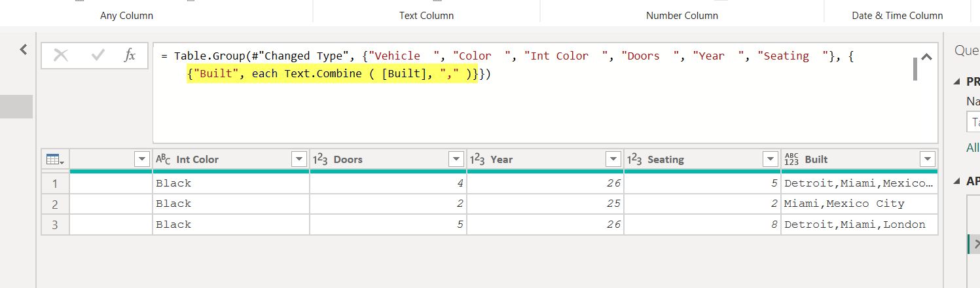
Task: Change Seating column data type icon
Action: tap(634, 159)
